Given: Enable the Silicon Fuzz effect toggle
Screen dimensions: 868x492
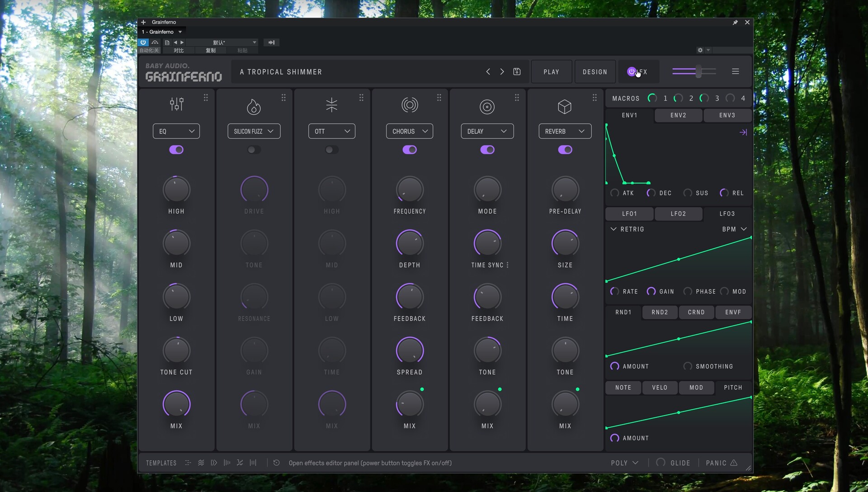Looking at the screenshot, I should [x=254, y=150].
